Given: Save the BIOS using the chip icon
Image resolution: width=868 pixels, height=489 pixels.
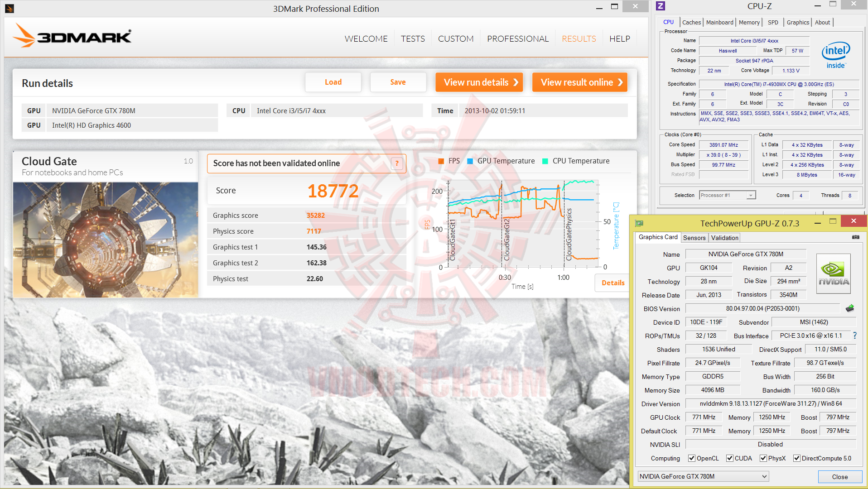Looking at the screenshot, I should [x=850, y=308].
